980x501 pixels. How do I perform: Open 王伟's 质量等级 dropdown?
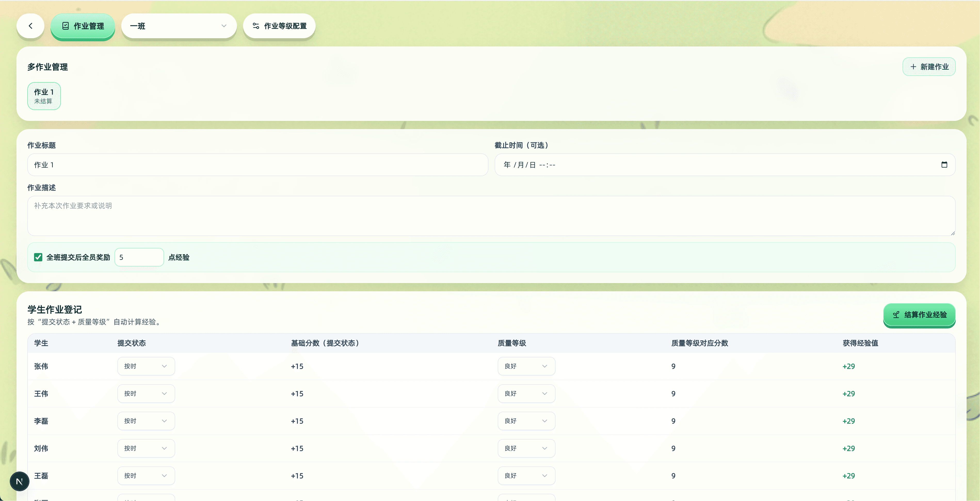pyautogui.click(x=526, y=394)
